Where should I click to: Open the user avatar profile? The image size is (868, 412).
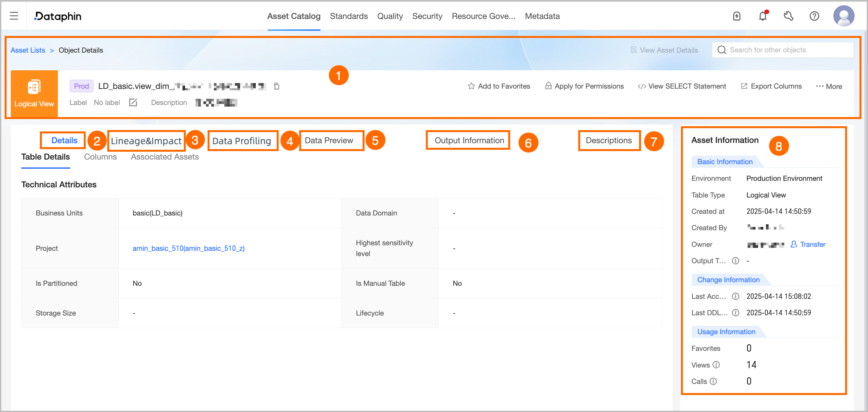(843, 16)
